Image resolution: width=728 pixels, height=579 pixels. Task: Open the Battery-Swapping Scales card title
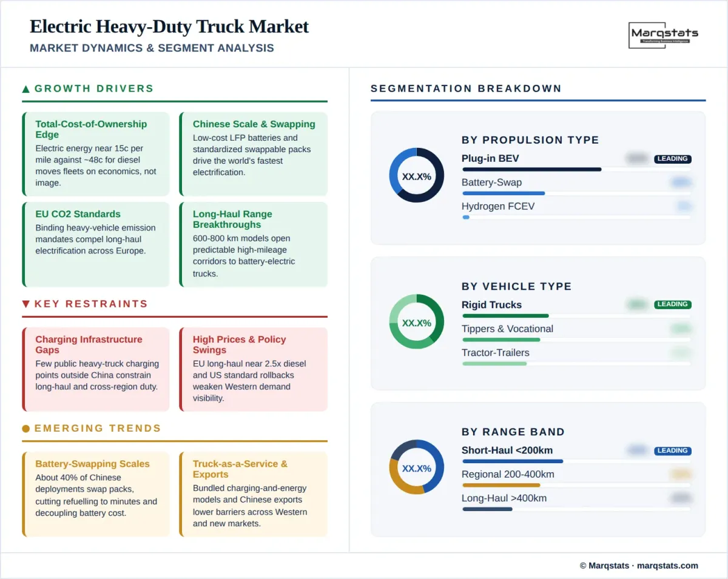[x=92, y=464]
